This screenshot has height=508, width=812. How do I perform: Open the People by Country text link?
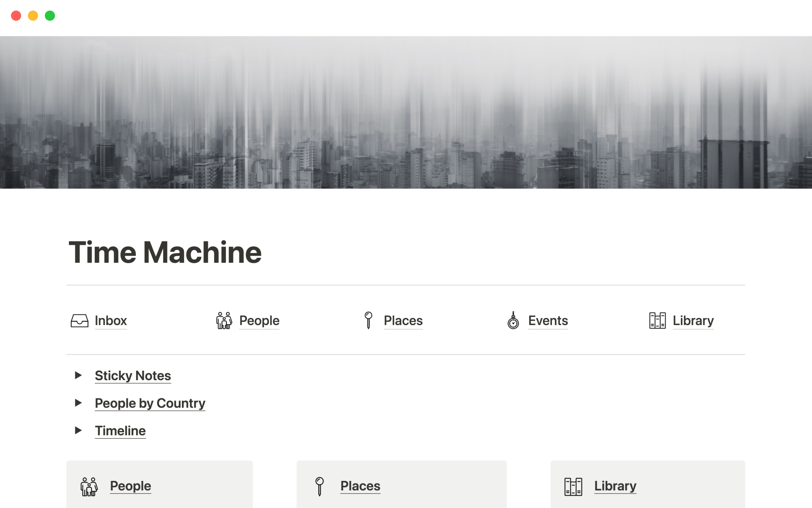coord(150,403)
